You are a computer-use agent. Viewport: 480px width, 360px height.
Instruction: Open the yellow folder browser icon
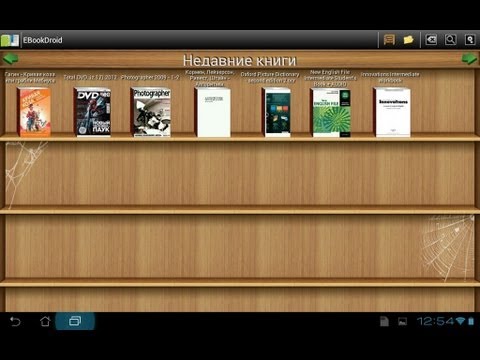pos(408,40)
